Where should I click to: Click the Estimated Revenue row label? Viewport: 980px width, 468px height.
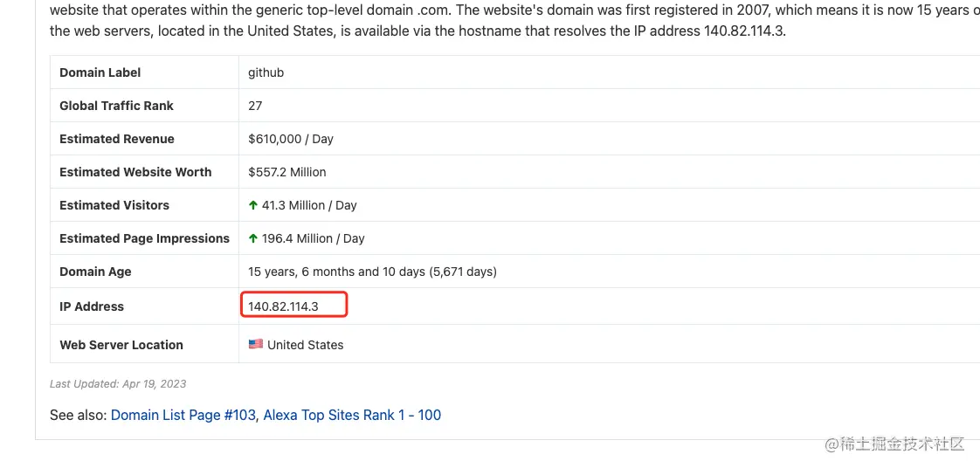[117, 139]
